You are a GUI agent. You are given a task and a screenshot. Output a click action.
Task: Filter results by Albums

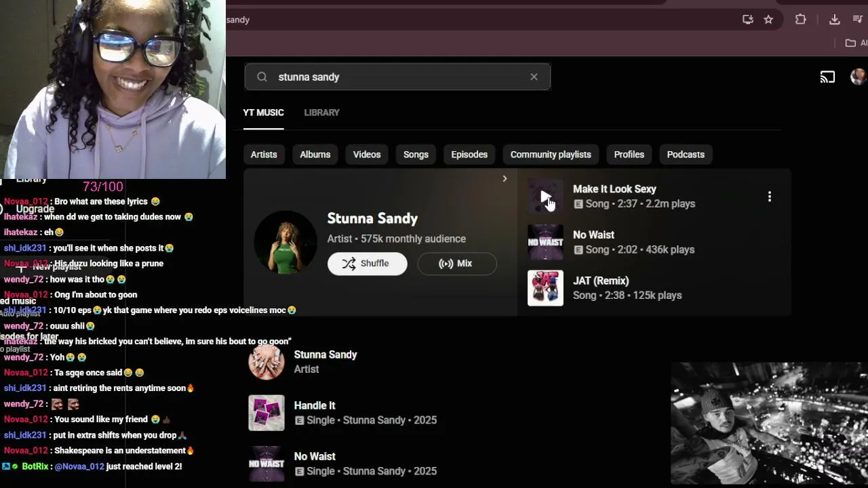[315, 155]
